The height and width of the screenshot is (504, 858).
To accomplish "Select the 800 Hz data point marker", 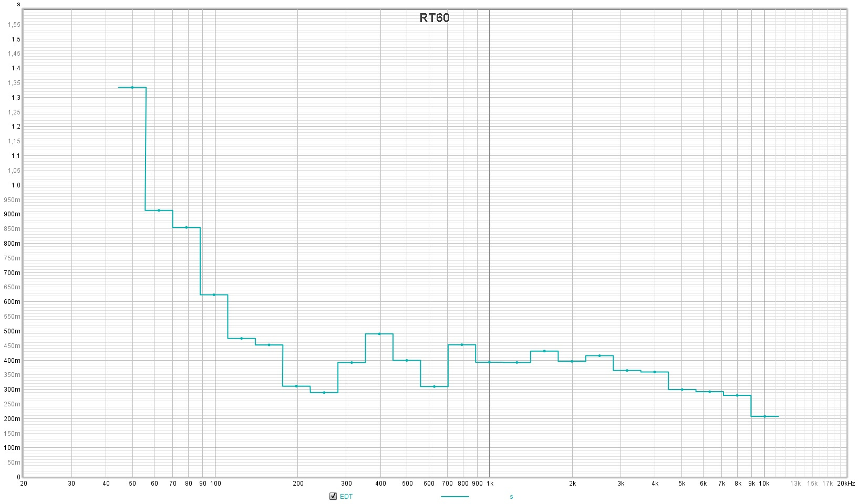I will click(x=462, y=344).
